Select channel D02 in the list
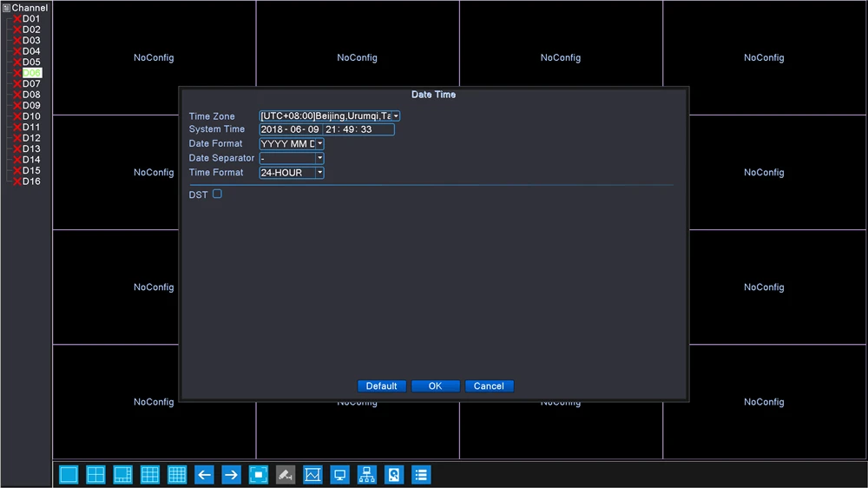868x488 pixels. (31, 30)
